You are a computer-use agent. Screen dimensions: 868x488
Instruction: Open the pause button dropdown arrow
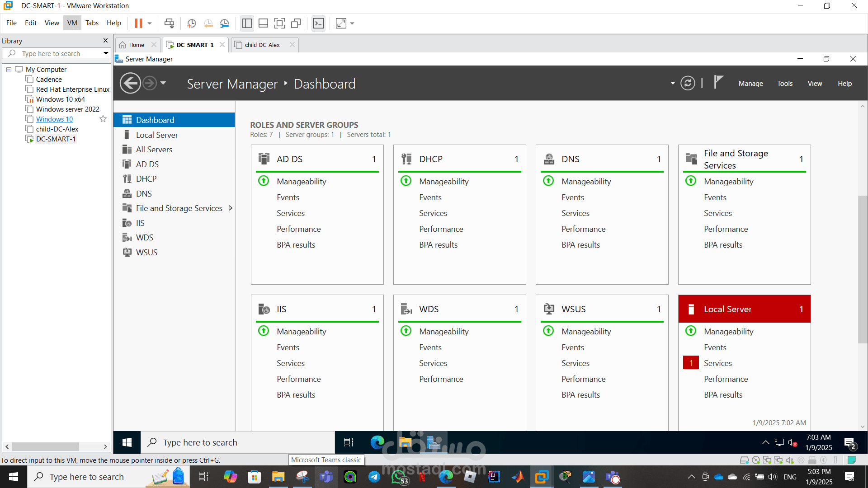point(150,23)
